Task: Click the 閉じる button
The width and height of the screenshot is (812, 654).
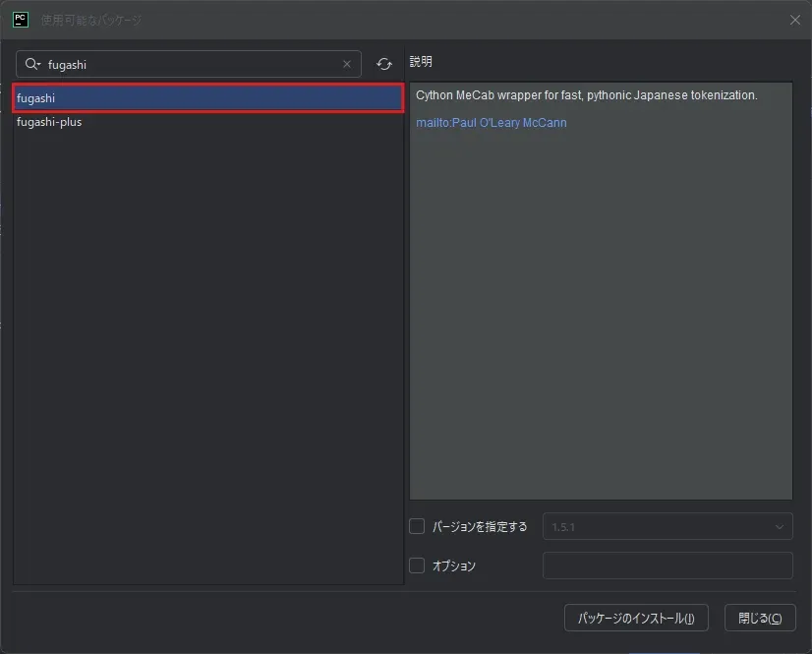Action: point(760,618)
